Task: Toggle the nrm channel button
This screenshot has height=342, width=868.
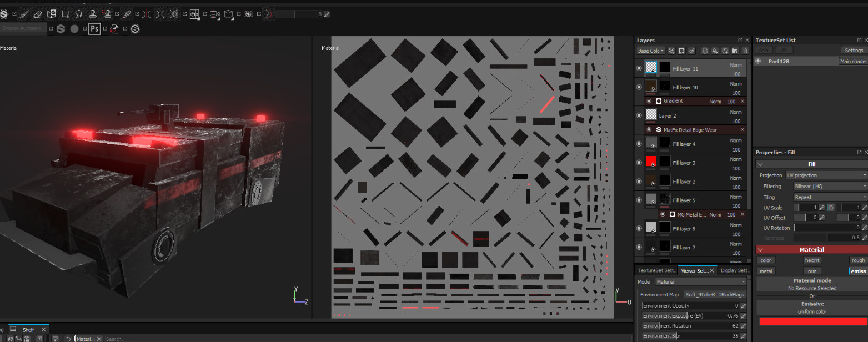Action: click(812, 271)
